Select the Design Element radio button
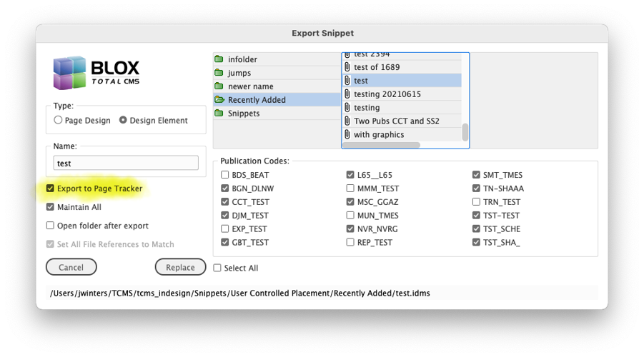Viewport: 644px width, 357px height. (123, 120)
